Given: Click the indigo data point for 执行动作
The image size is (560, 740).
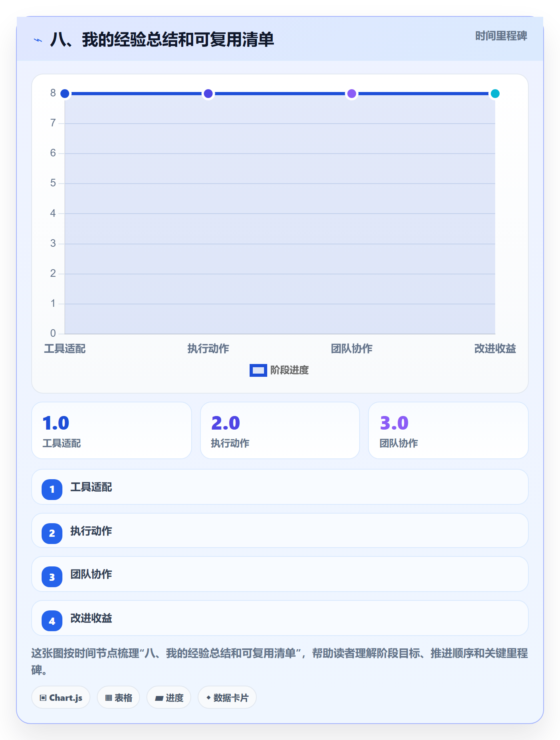Looking at the screenshot, I should 208,94.
